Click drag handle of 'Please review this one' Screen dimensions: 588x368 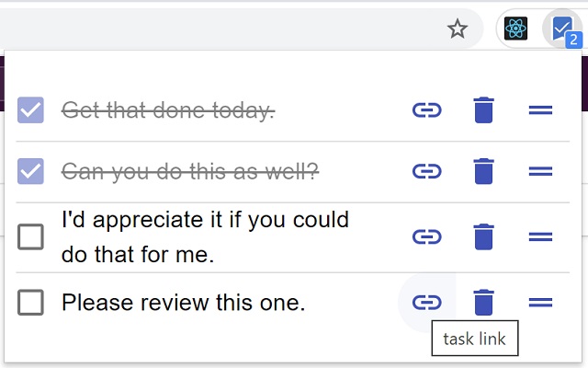[541, 302]
